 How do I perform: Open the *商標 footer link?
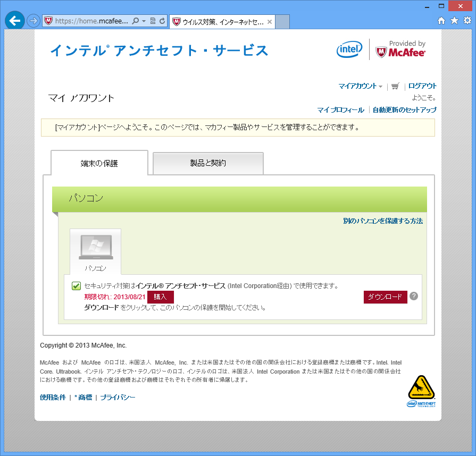click(x=83, y=397)
